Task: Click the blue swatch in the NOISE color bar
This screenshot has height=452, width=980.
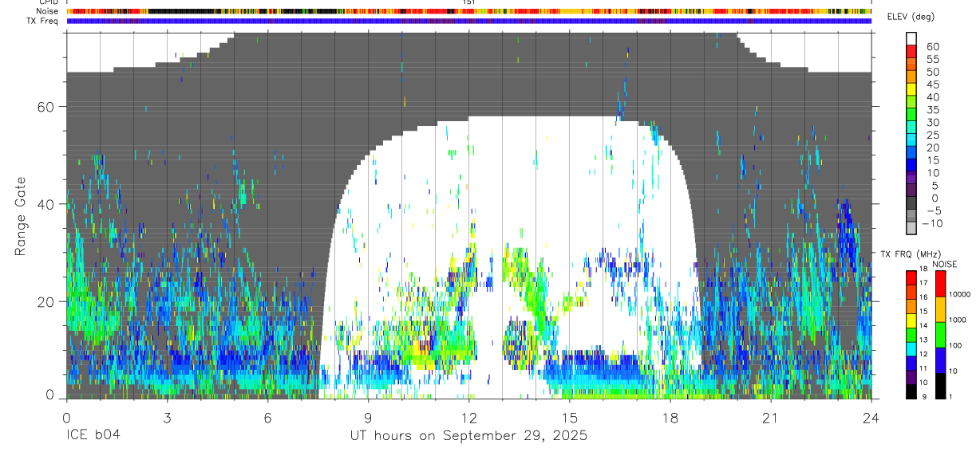Action: click(x=940, y=360)
